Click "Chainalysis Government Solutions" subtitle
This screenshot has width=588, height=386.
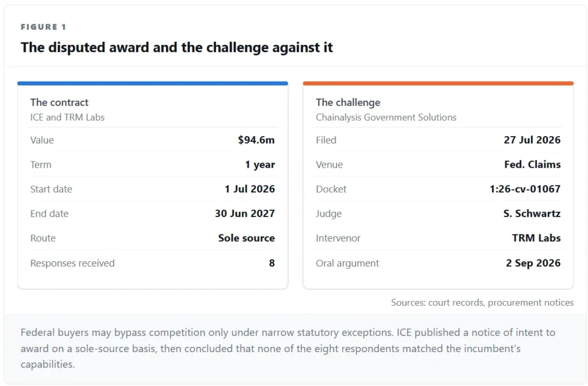pyautogui.click(x=386, y=117)
